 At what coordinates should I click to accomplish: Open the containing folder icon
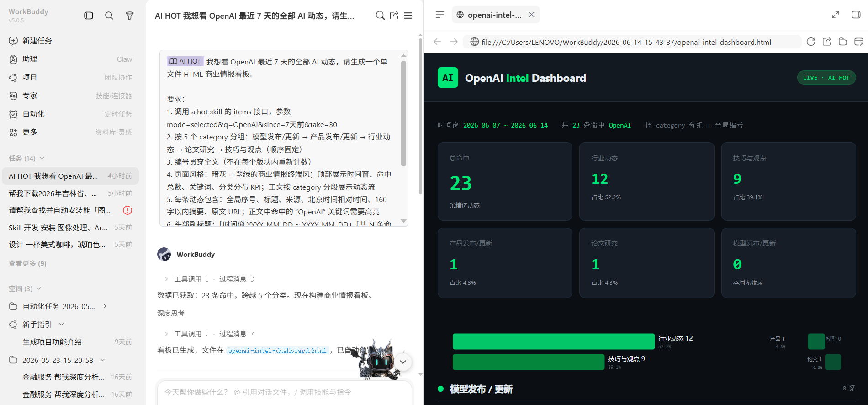843,42
